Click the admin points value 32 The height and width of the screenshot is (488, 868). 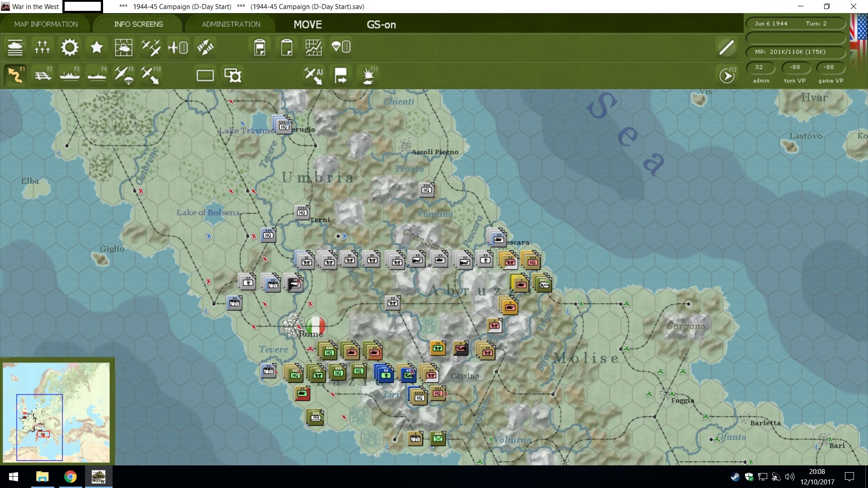[761, 67]
